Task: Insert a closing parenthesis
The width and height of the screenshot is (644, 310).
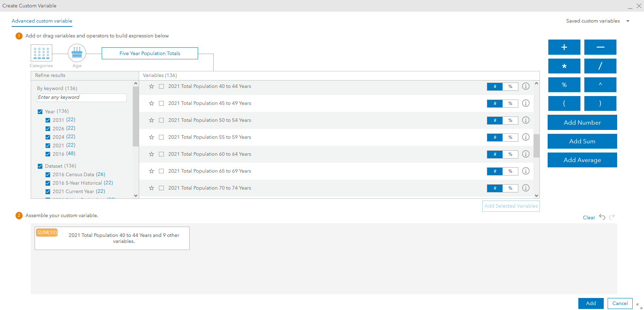Action: click(x=600, y=103)
